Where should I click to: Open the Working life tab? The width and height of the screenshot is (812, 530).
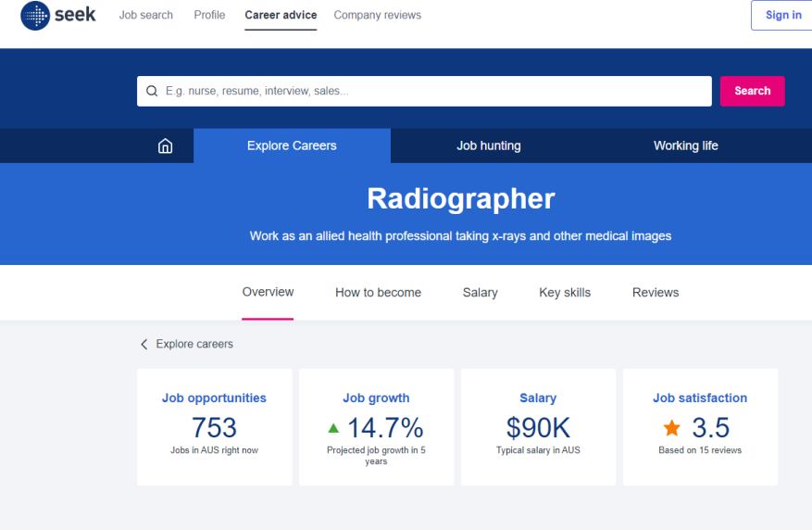click(685, 145)
